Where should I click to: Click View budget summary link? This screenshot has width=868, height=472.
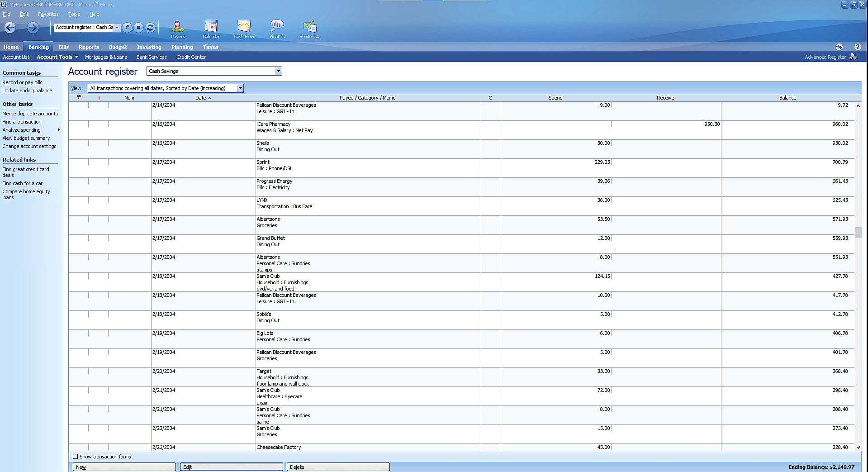coord(26,138)
